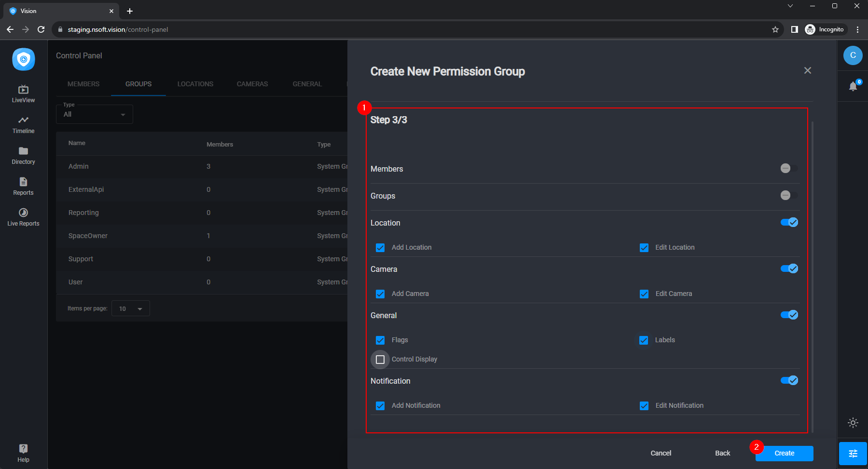The width and height of the screenshot is (868, 469).
Task: Reload the page in browser
Action: (x=41, y=29)
